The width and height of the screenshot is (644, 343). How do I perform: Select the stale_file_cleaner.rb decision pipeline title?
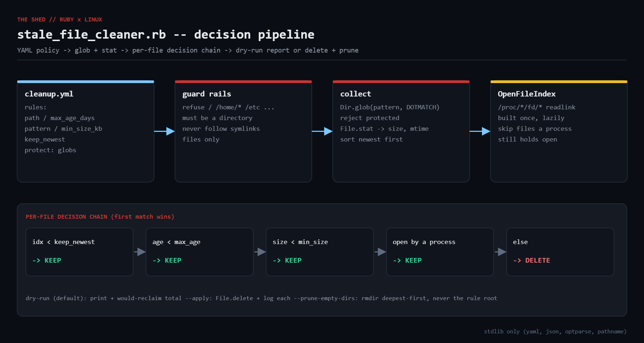166,35
